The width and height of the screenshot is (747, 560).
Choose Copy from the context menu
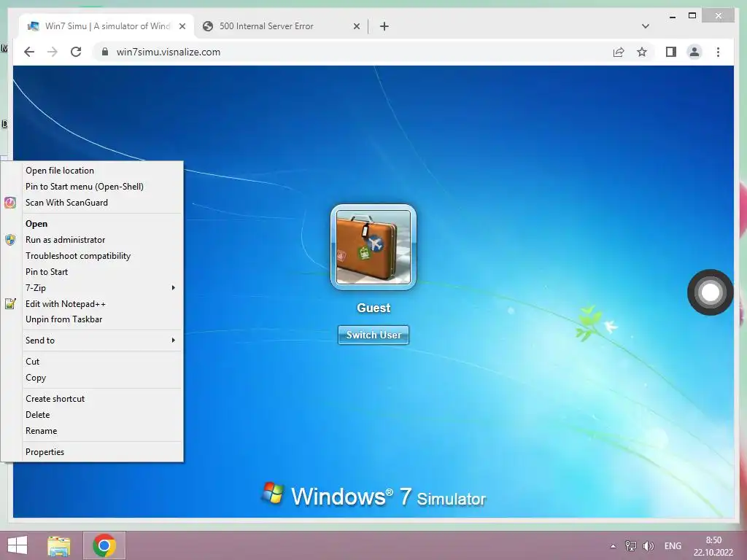[x=93, y=378]
